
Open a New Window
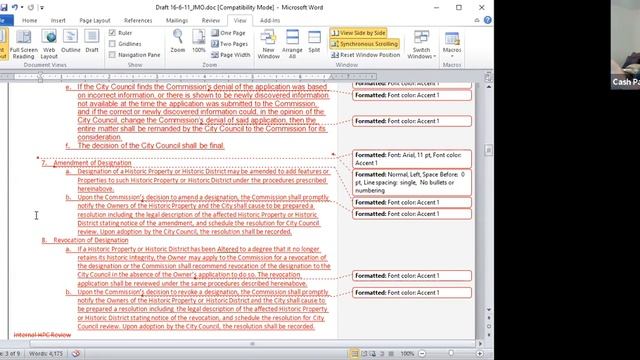pyautogui.click(x=268, y=44)
